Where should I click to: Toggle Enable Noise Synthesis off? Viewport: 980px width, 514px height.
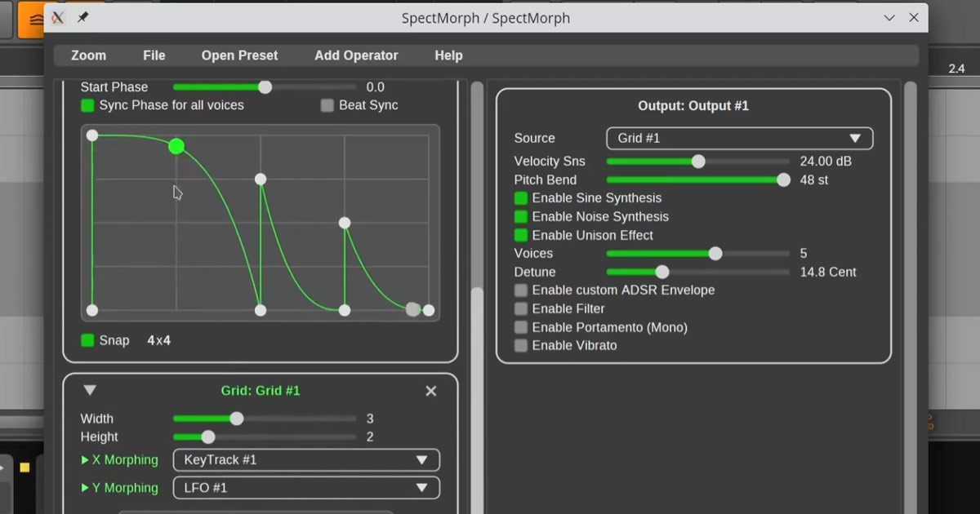[520, 216]
